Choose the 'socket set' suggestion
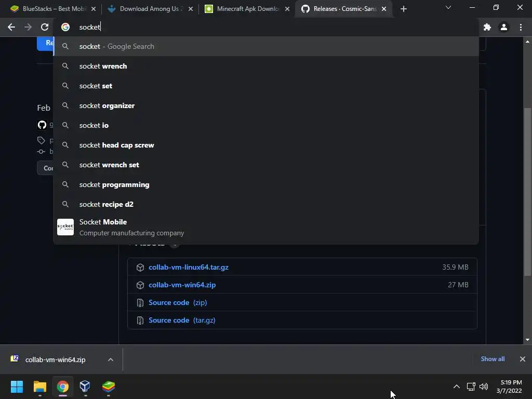The image size is (532, 399). 266,86
